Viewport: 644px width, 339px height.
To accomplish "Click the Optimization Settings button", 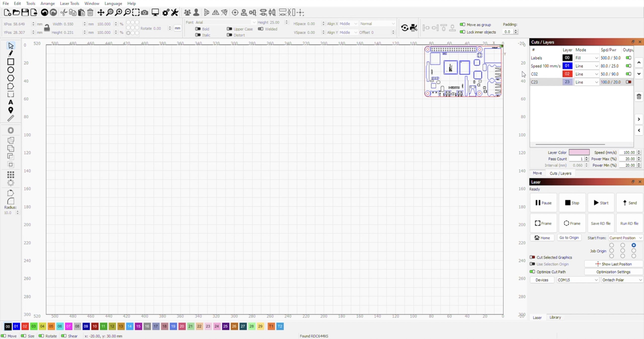I will pyautogui.click(x=613, y=272).
